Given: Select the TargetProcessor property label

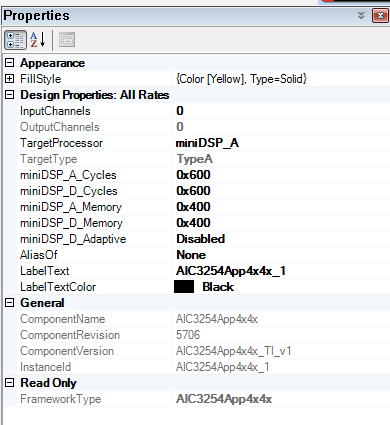Looking at the screenshot, I should (x=61, y=143).
